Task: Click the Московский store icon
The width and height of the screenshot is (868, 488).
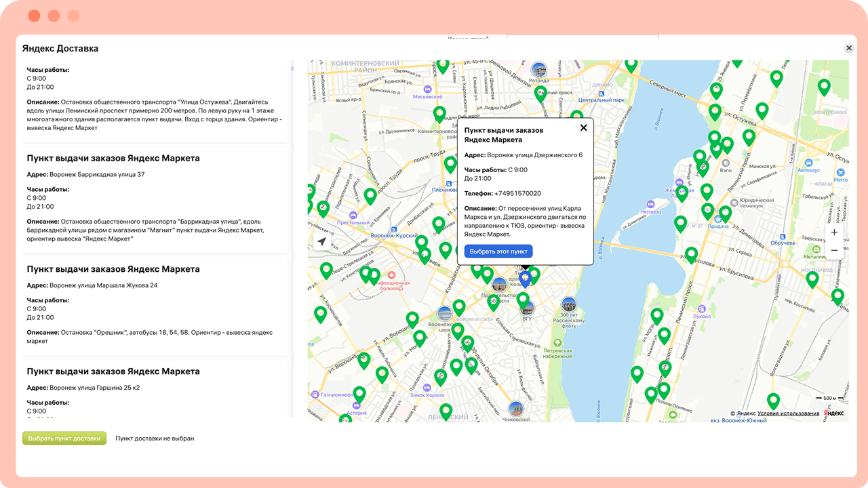Action: (x=427, y=89)
